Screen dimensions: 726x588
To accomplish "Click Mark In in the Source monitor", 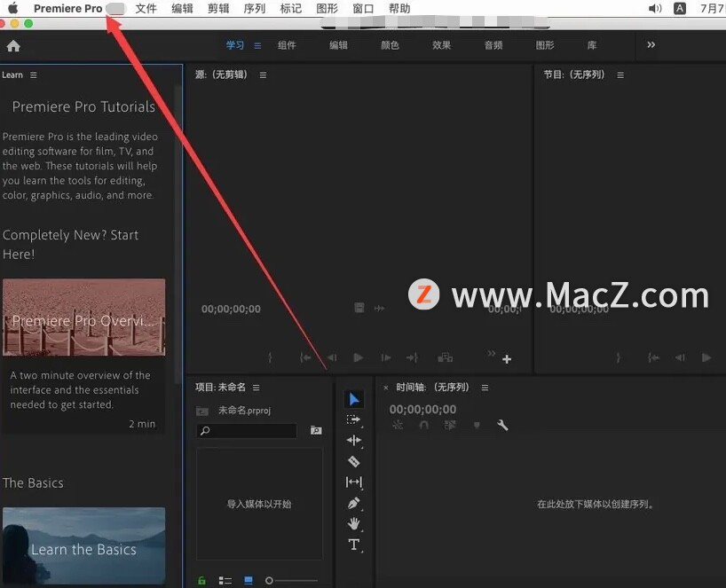I will point(270,357).
